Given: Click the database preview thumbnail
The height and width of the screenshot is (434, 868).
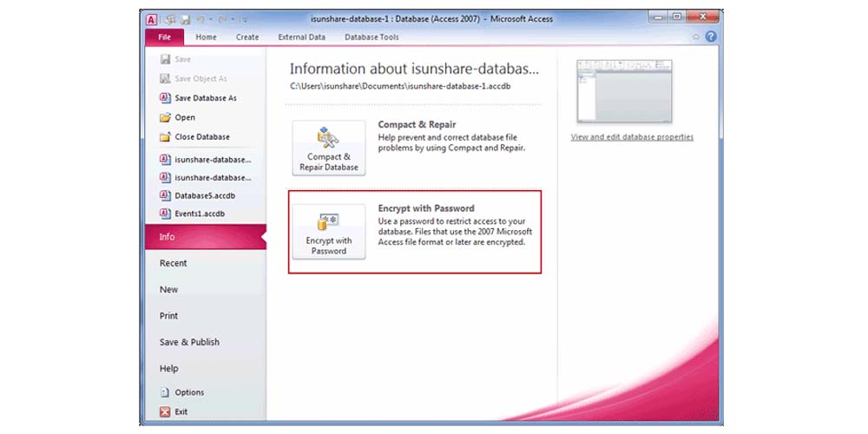Looking at the screenshot, I should point(624,91).
